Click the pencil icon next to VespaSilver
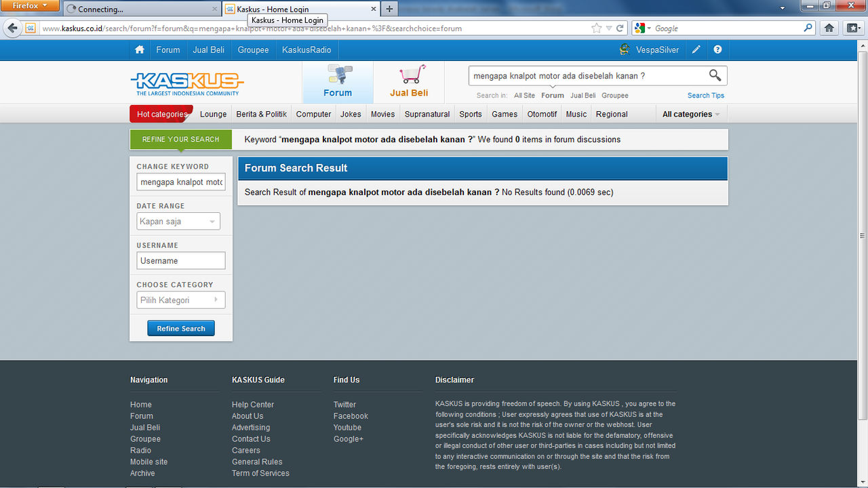The width and height of the screenshot is (868, 488). [696, 50]
